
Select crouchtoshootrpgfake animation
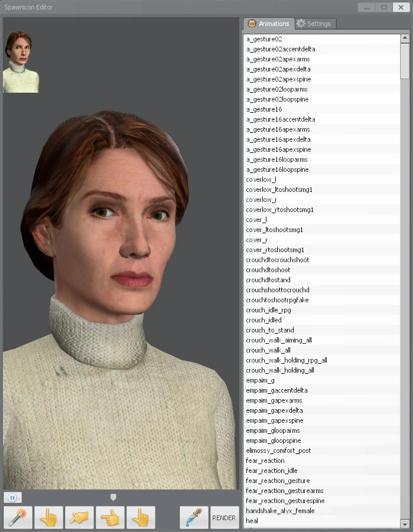pos(321,300)
